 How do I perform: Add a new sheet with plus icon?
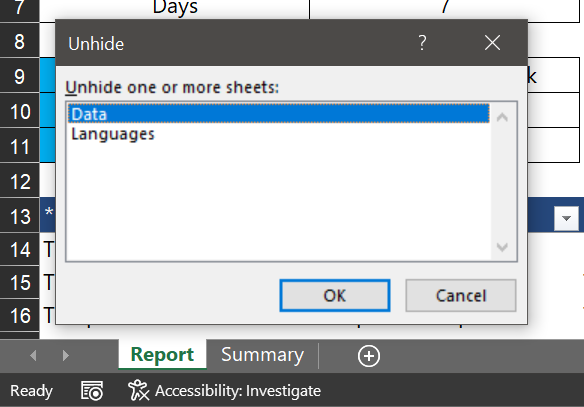coord(369,356)
